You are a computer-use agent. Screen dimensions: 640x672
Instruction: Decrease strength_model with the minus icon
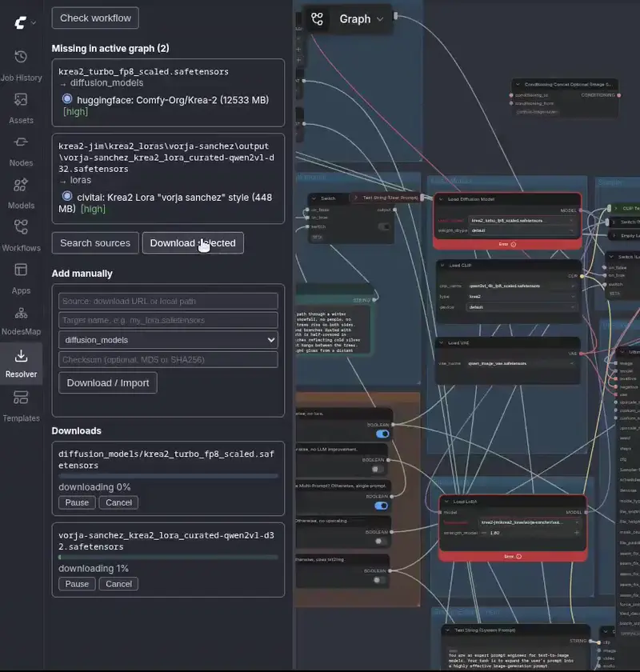tap(484, 533)
